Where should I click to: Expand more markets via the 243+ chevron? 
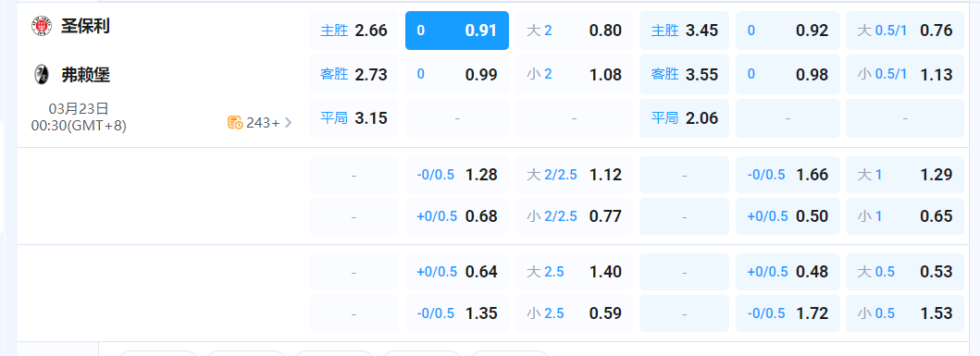tap(288, 122)
